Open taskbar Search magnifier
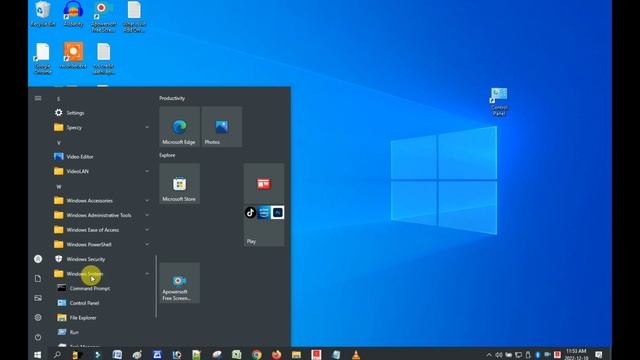Viewport: 640px width, 360px height. click(x=57, y=355)
